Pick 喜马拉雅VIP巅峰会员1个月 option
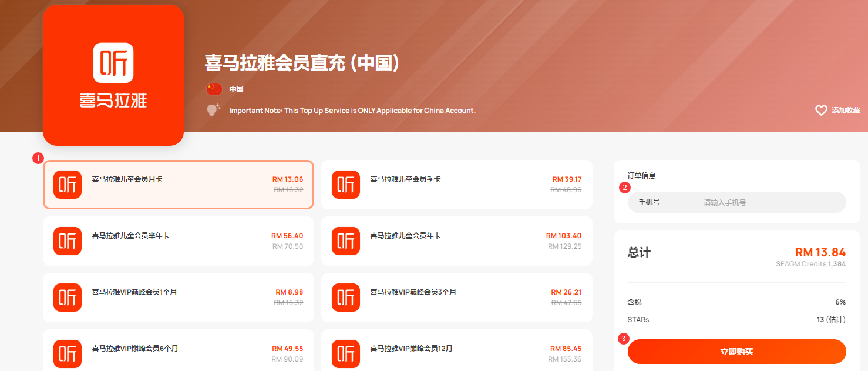Screen dimensions: 868x371 179,298
